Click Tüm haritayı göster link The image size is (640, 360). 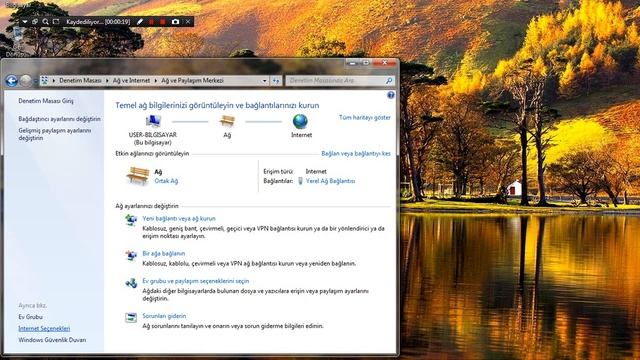(364, 118)
